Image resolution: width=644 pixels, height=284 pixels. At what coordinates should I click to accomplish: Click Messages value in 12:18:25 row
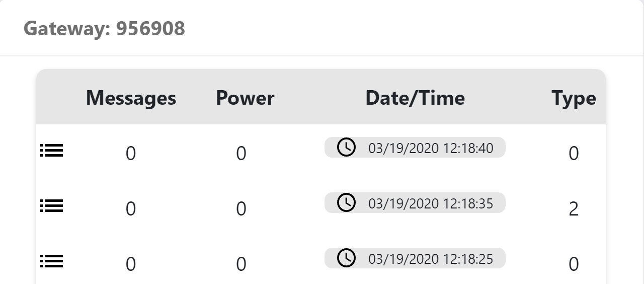coord(131,264)
